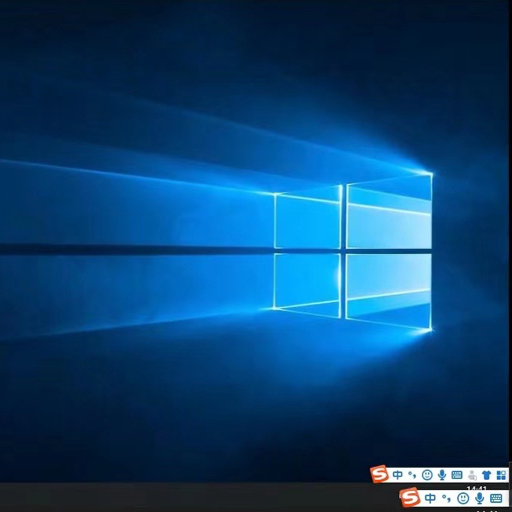Start voice input on longer Sogou toolbar
The height and width of the screenshot is (512, 512).
(x=442, y=474)
